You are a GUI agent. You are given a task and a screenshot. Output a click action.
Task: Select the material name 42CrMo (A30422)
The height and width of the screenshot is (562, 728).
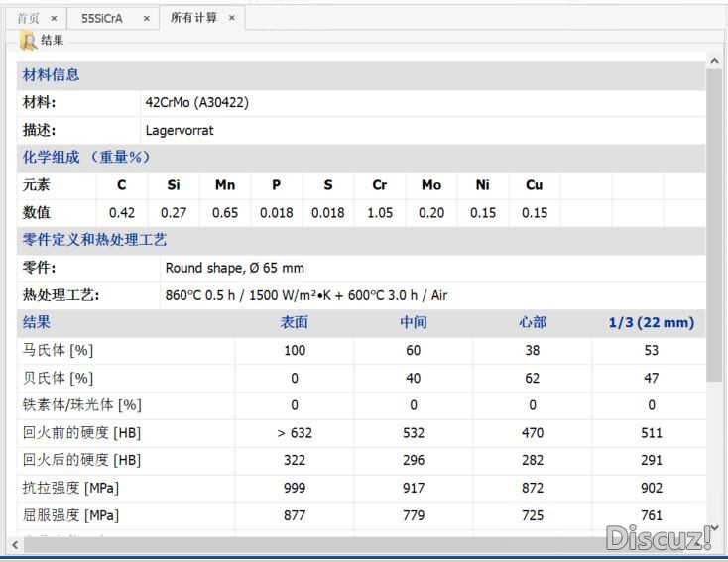pyautogui.click(x=196, y=102)
